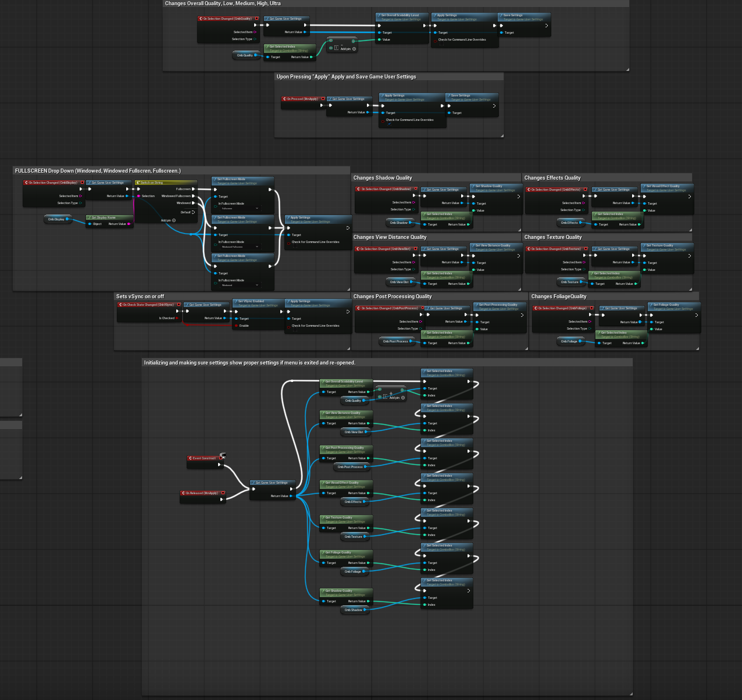Image resolution: width=742 pixels, height=700 pixels.
Task: Click delegate pin on On Pressed (BtnApply) event
Action: (x=323, y=99)
